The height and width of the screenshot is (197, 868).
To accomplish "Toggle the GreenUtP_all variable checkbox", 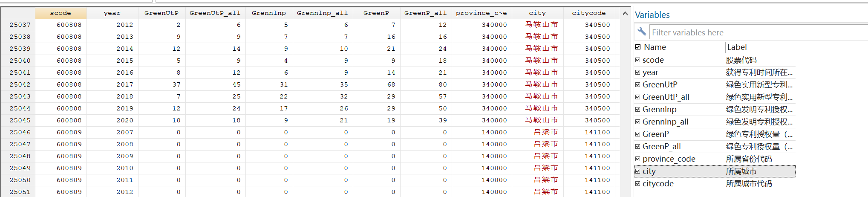I will 638,97.
